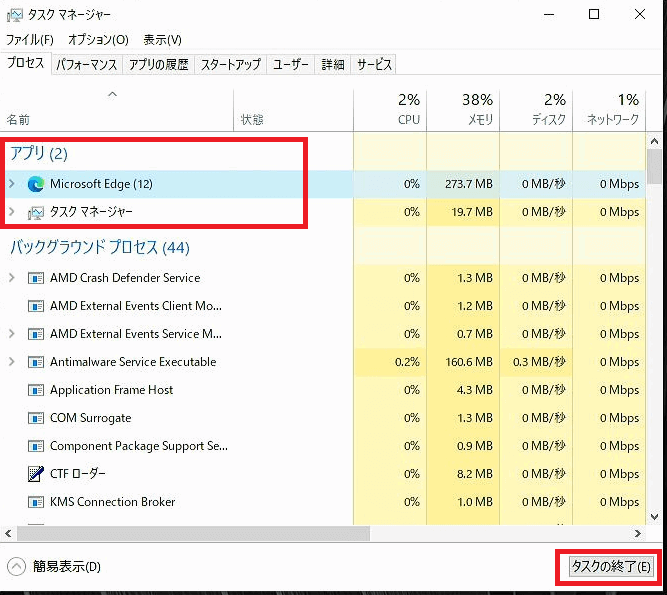The width and height of the screenshot is (667, 595).
Task: Select the Microsoft Edge (12) row name
Action: (101, 184)
